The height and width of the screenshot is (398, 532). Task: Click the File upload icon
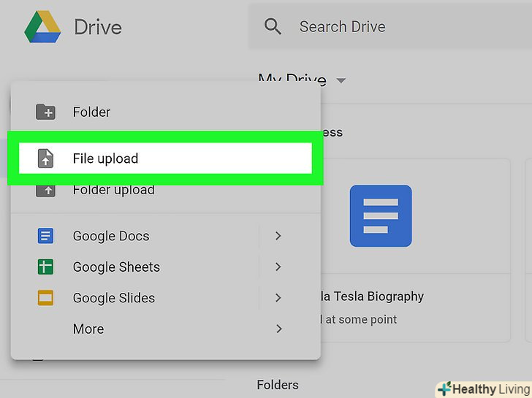tap(45, 158)
